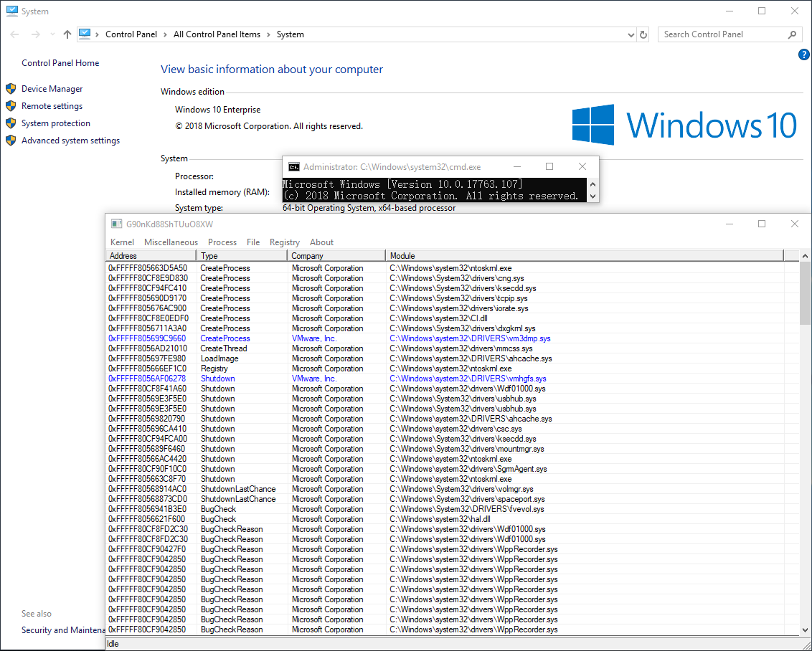Maximize the G90nKd88ShTUuO8XW window
Image resolution: width=812 pixels, height=651 pixels.
pos(761,224)
